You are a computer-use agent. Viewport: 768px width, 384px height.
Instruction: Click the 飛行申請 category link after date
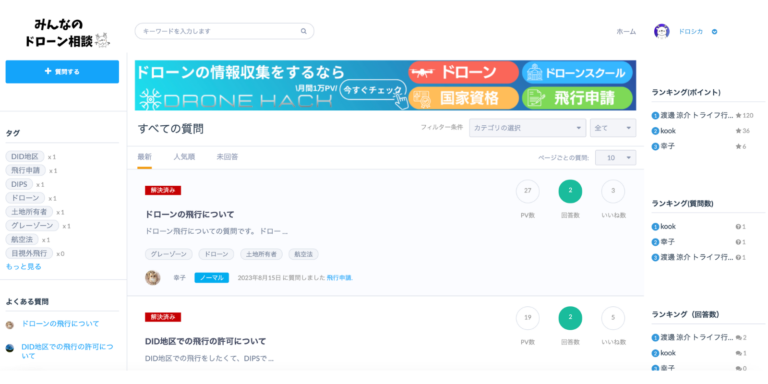click(339, 278)
